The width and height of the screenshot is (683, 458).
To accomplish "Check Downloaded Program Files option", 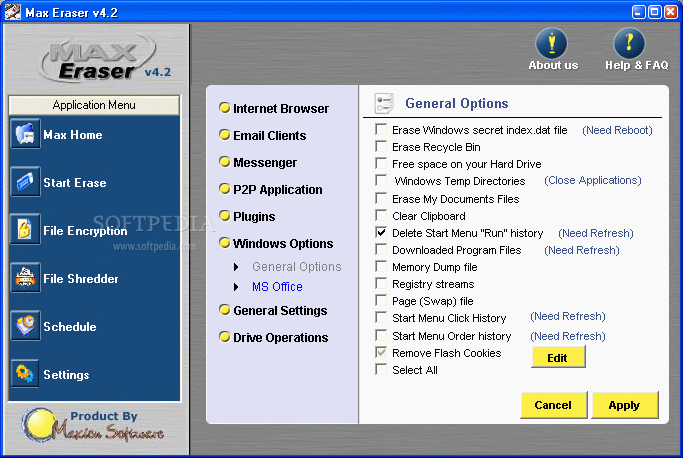I will (x=381, y=249).
